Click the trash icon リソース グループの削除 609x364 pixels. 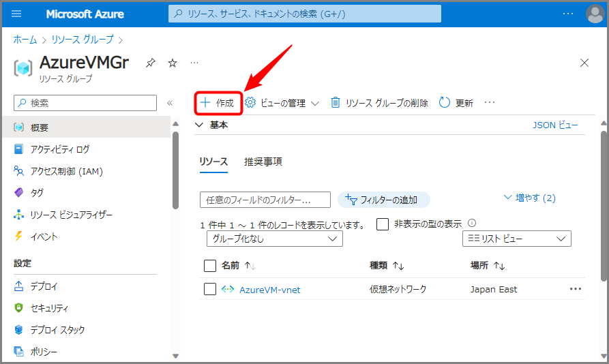(335, 103)
